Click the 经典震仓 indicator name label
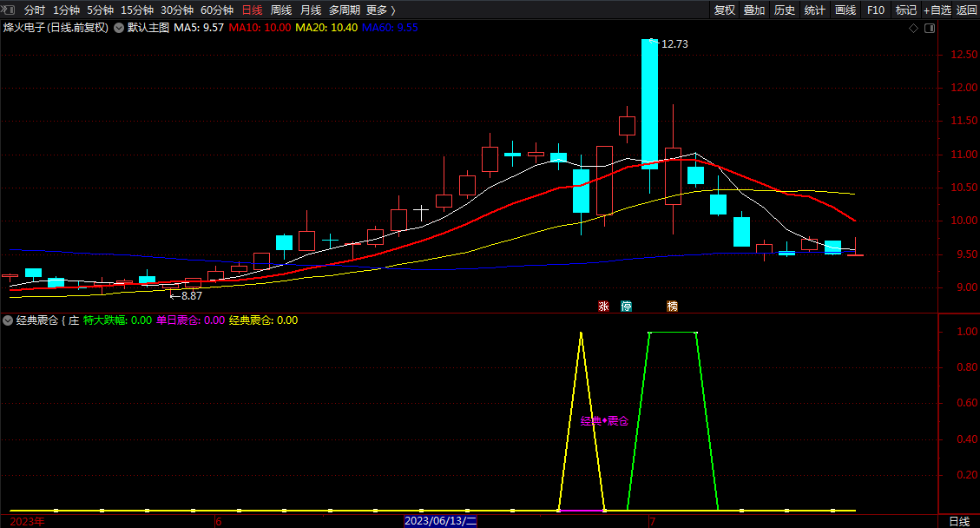Image resolution: width=980 pixels, height=528 pixels. coord(36,320)
